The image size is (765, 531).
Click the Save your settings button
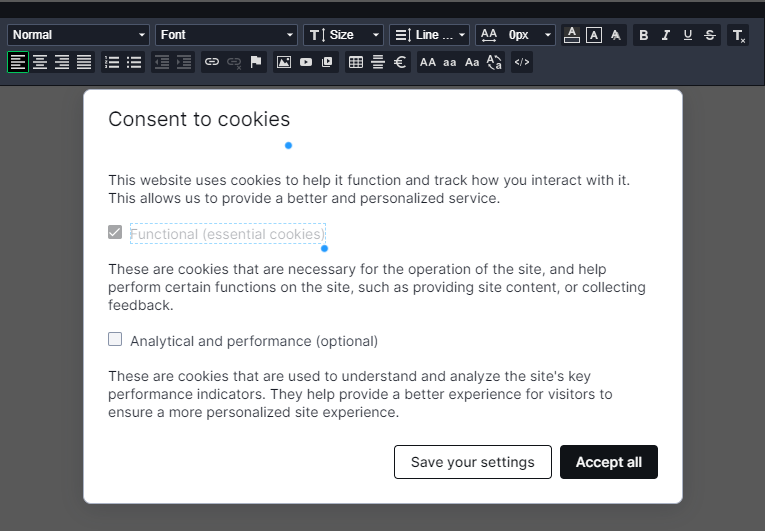click(x=473, y=462)
